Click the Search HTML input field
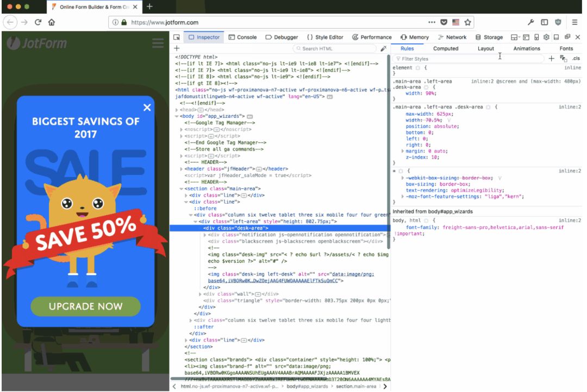587x392 pixels. pyautogui.click(x=337, y=49)
